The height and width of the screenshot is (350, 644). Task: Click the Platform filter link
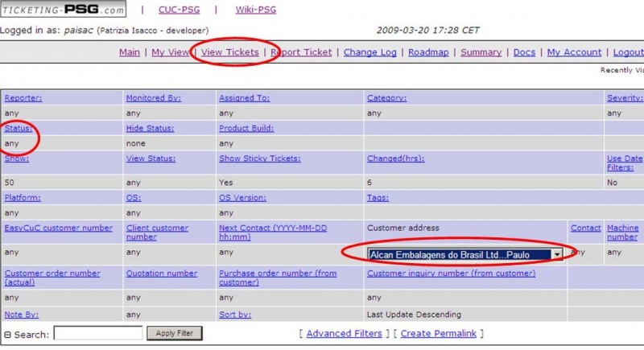(x=23, y=198)
